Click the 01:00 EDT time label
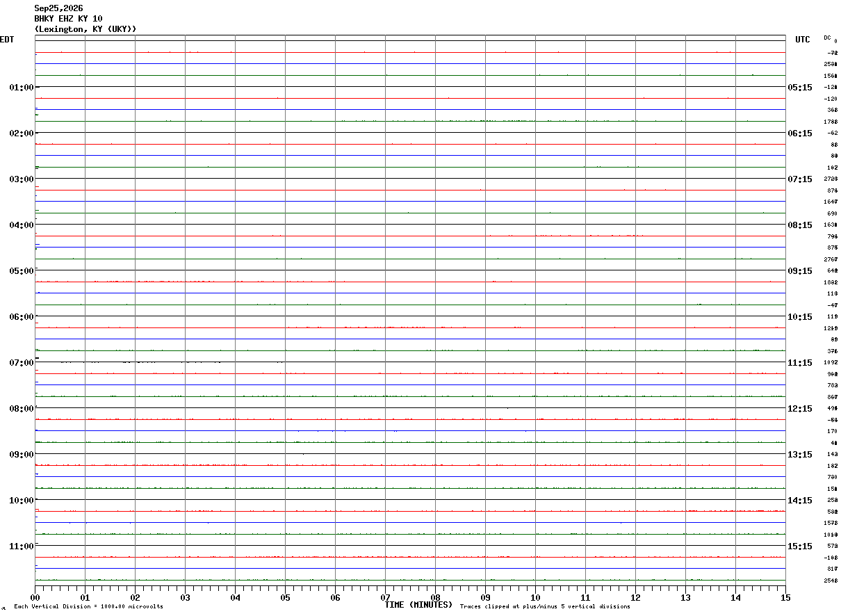The image size is (841, 616). [x=22, y=88]
